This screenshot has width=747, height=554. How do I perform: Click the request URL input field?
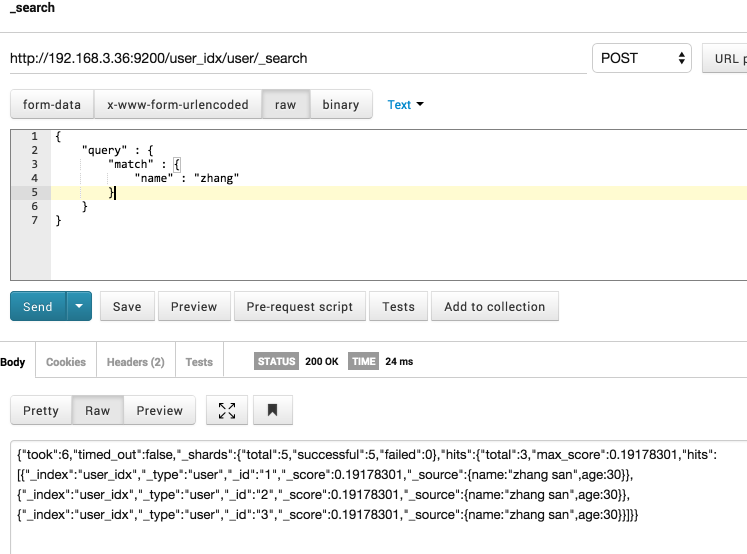click(x=298, y=59)
